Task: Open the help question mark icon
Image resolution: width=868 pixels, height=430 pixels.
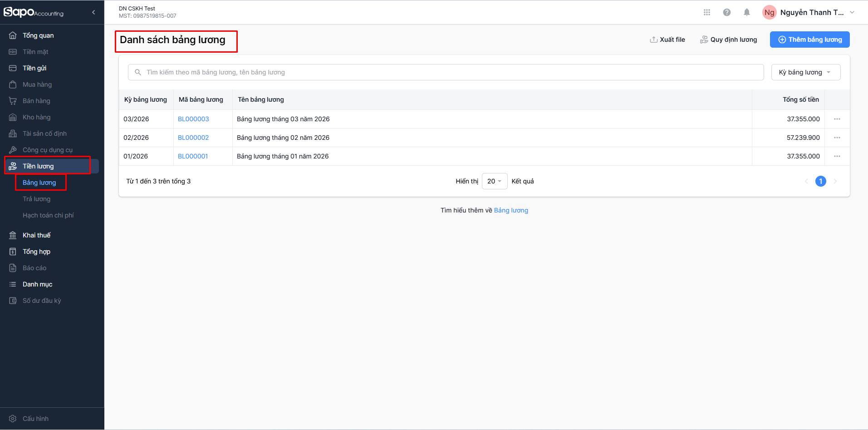Action: click(726, 12)
